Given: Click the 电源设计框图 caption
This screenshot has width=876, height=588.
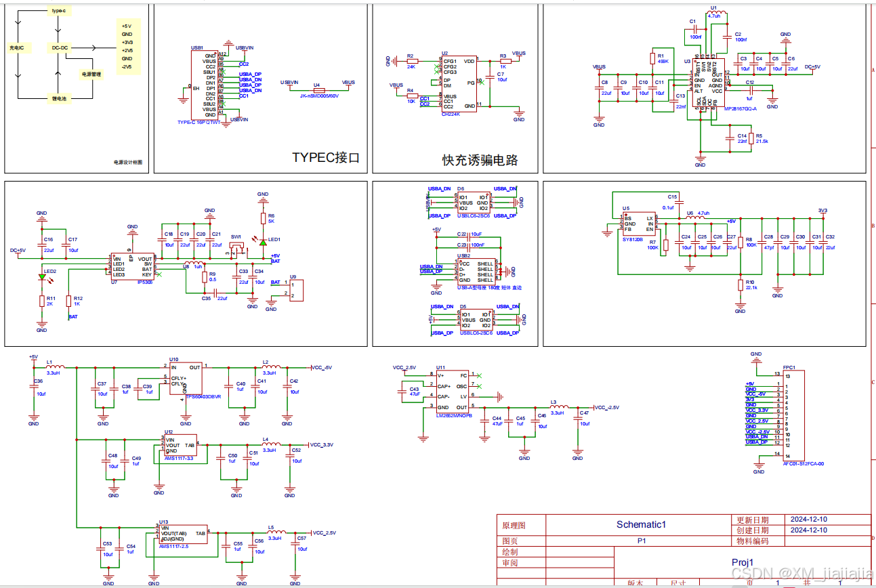Looking at the screenshot, I should (x=128, y=163).
